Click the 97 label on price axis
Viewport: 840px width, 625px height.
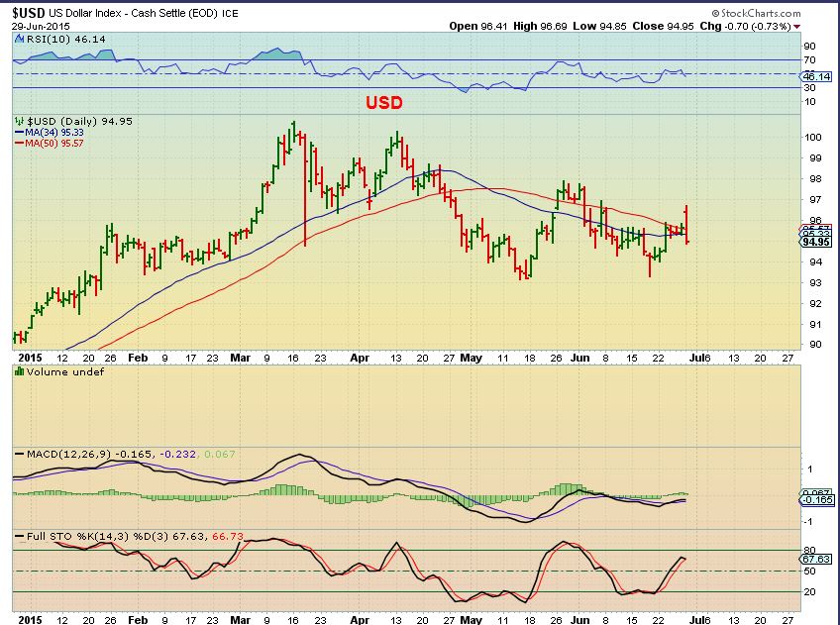point(815,200)
